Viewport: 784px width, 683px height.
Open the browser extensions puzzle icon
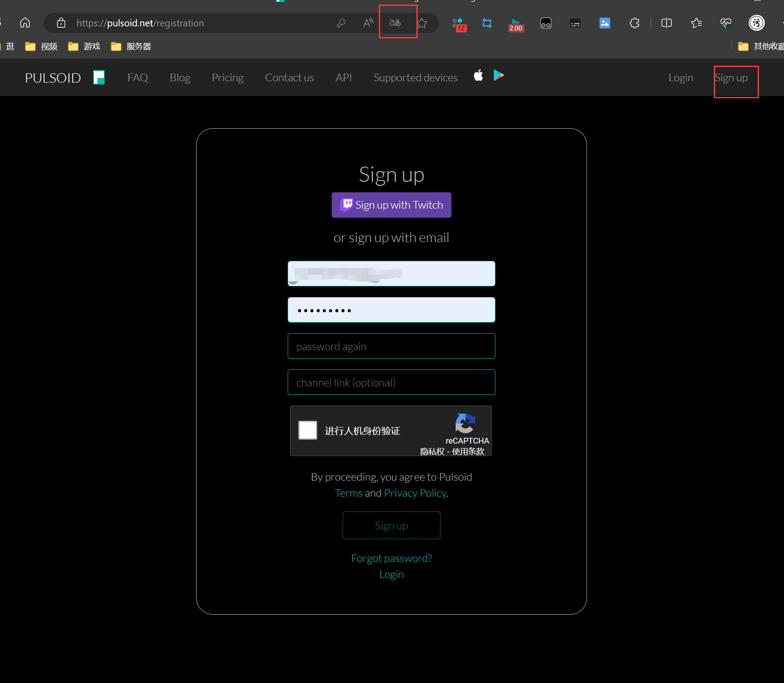[634, 23]
